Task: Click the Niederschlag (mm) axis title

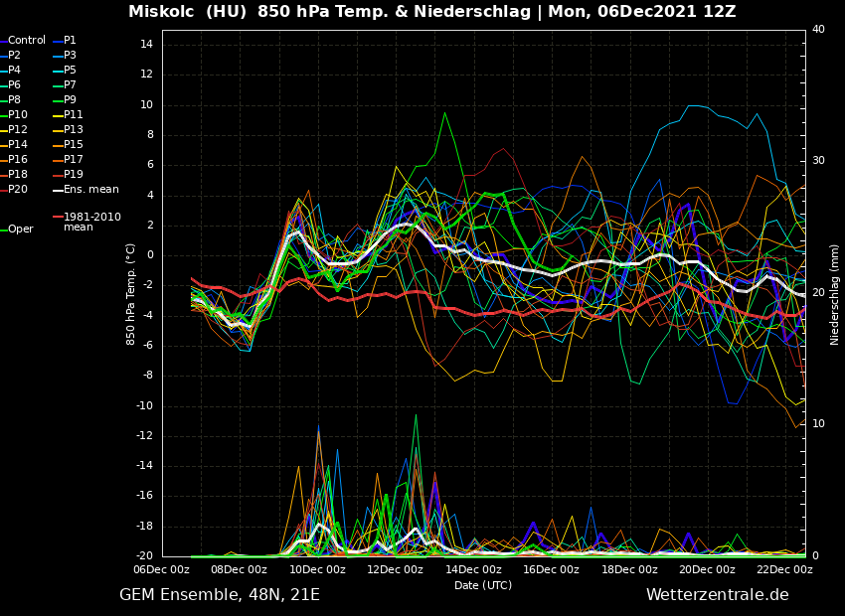Action: (x=835, y=294)
